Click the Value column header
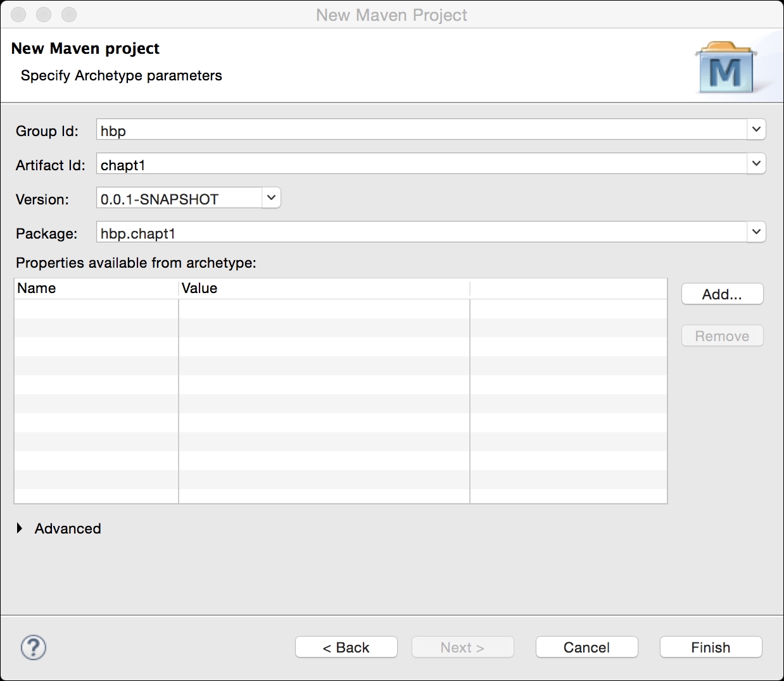The width and height of the screenshot is (784, 681). (x=324, y=289)
